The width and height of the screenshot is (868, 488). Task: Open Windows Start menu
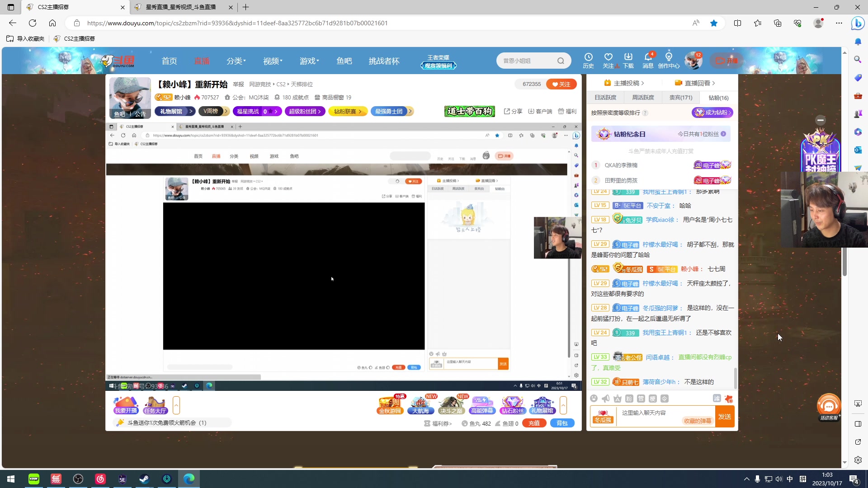(11, 479)
